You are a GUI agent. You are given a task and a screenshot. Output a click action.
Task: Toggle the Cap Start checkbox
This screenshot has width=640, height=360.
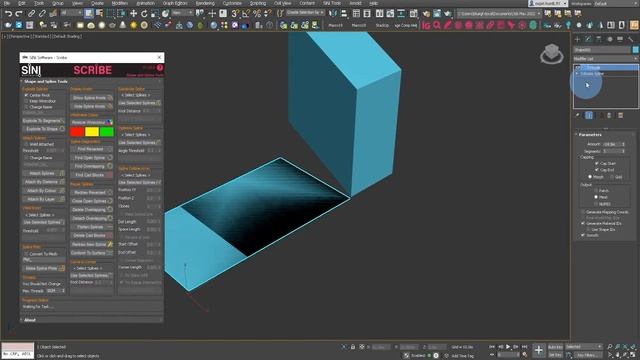point(597,163)
